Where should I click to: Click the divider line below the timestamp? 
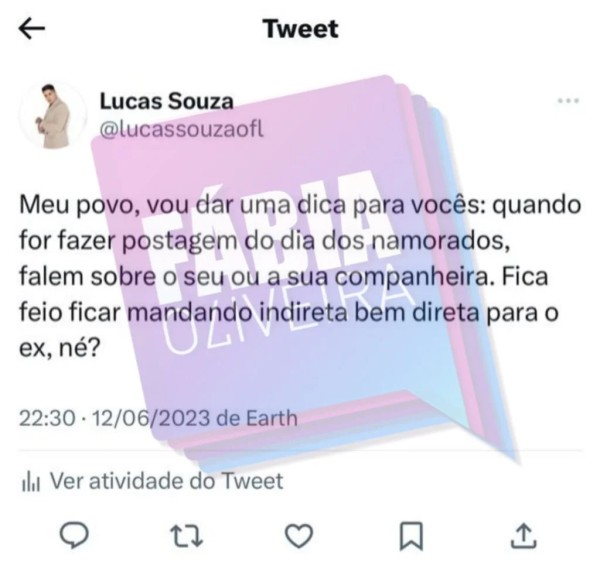[300, 450]
